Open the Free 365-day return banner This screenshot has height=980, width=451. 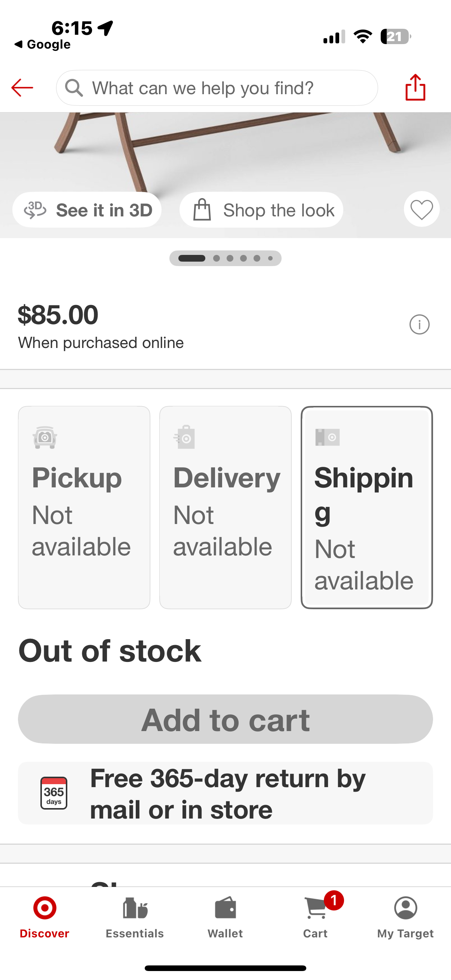tap(225, 793)
